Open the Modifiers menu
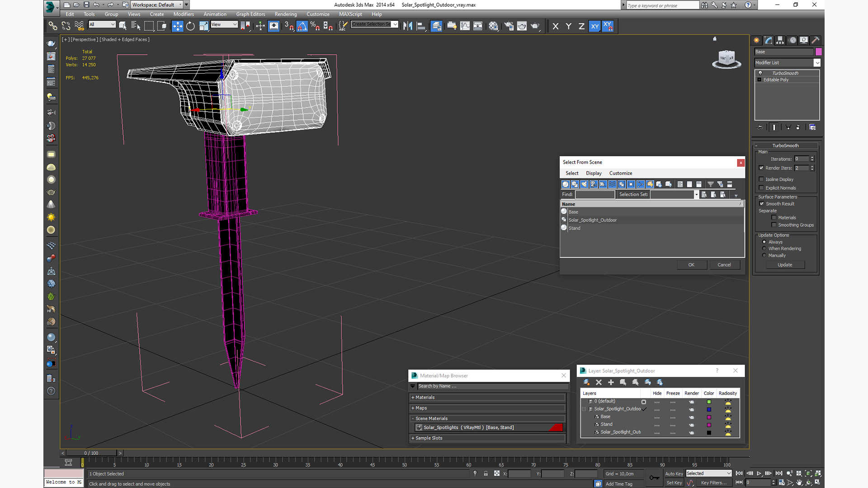The height and width of the screenshot is (488, 868). 184,14
